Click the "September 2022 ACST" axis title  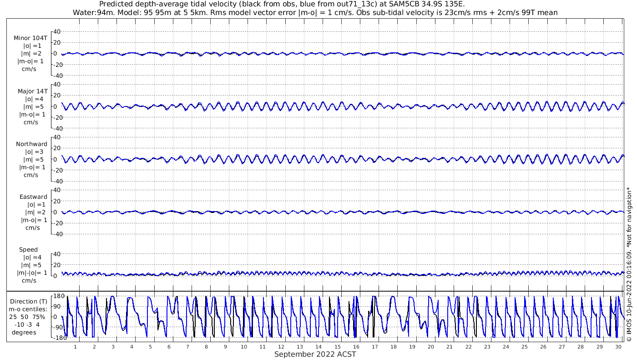coord(315,354)
